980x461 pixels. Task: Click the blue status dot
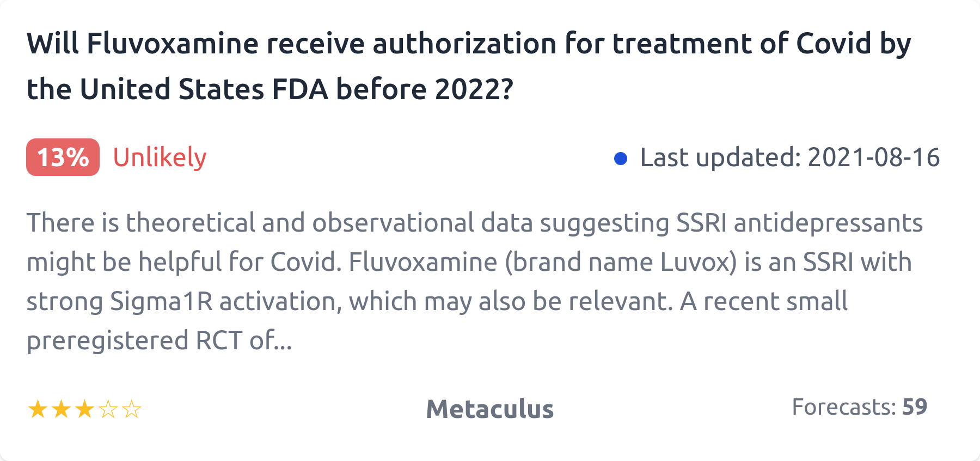[621, 159]
